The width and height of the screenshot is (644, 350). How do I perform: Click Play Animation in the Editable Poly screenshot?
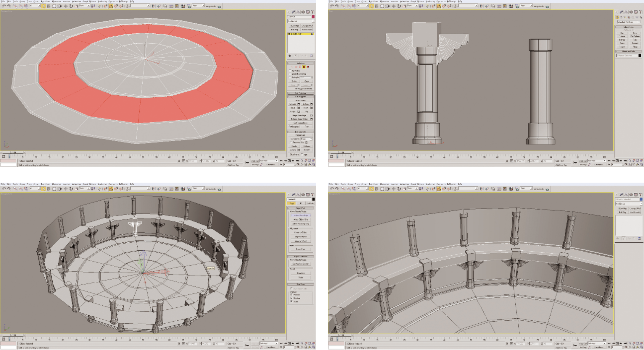tap(289, 161)
